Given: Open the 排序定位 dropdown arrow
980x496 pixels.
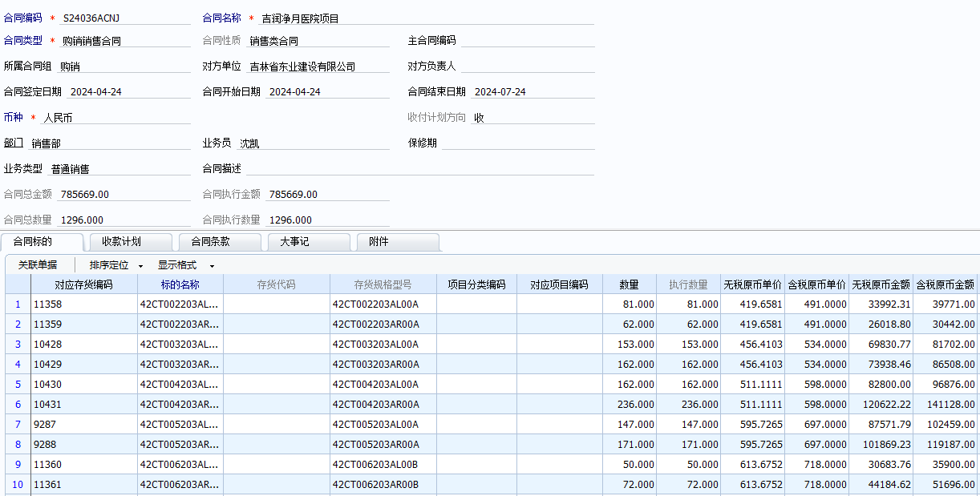Looking at the screenshot, I should pos(141,265).
